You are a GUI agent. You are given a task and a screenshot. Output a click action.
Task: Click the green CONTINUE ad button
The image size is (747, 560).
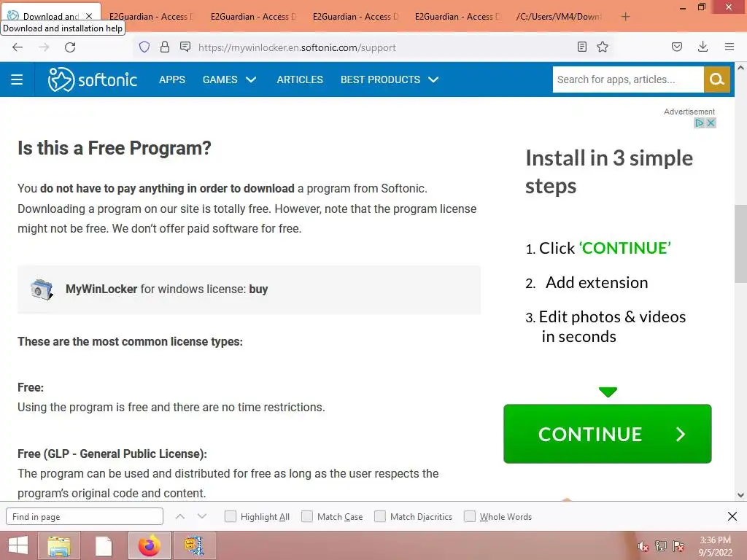click(608, 434)
